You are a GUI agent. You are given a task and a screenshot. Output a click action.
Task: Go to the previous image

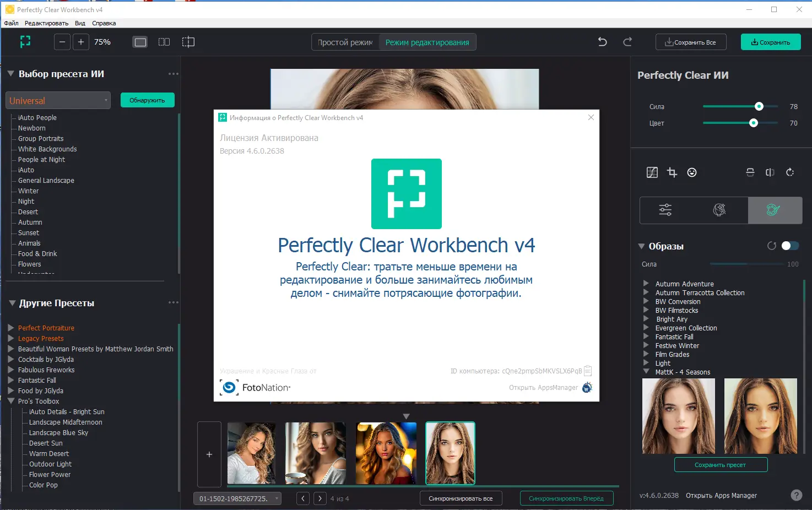[302, 498]
